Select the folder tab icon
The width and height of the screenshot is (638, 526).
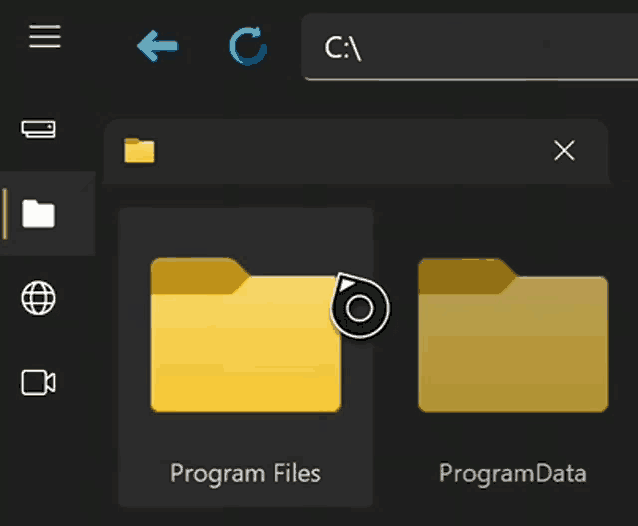pos(139,151)
